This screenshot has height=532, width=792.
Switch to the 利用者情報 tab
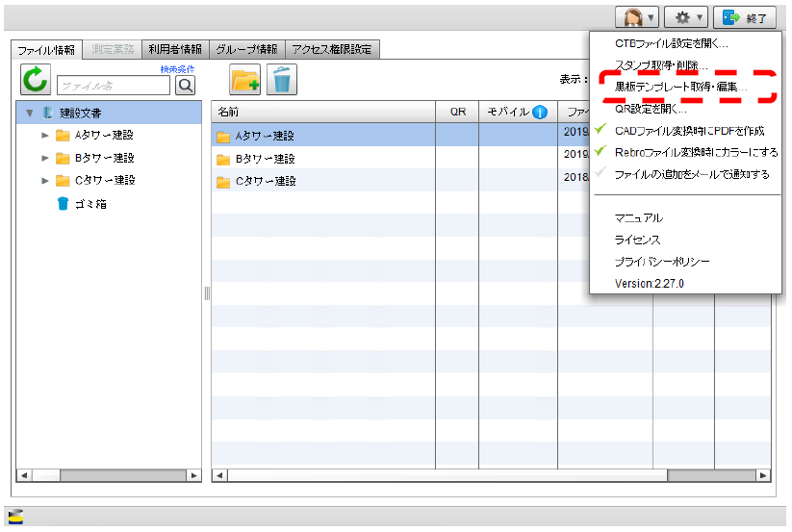[x=174, y=49]
